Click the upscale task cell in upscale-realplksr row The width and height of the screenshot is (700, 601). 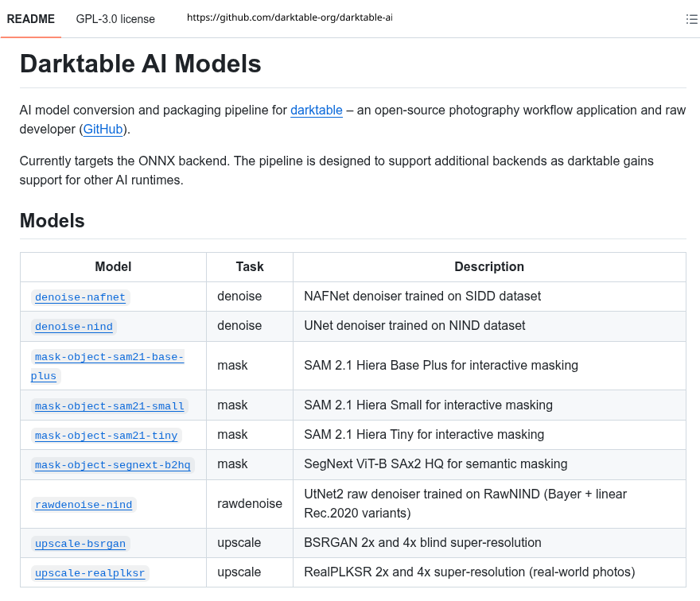coord(250,572)
